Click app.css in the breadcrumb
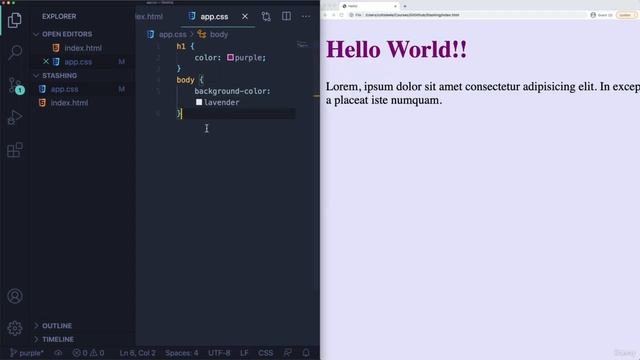This screenshot has width=640, height=360. pos(172,35)
